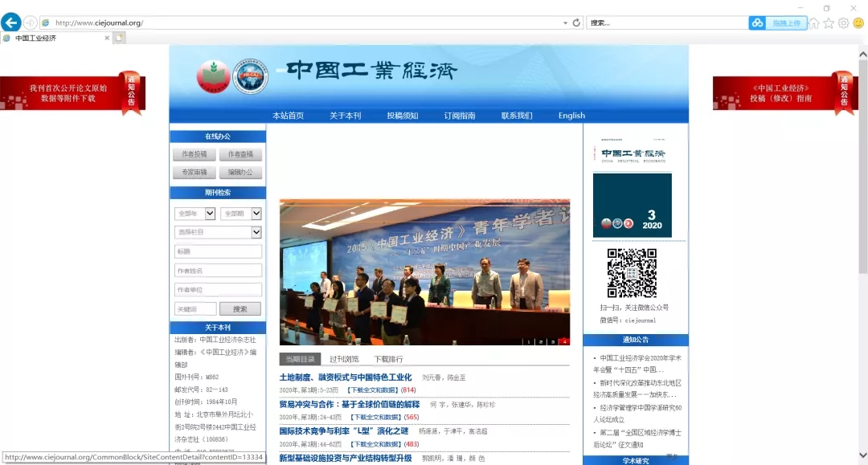Close the 中国工业经济 tab
This screenshot has width=868, height=465.
tap(107, 39)
